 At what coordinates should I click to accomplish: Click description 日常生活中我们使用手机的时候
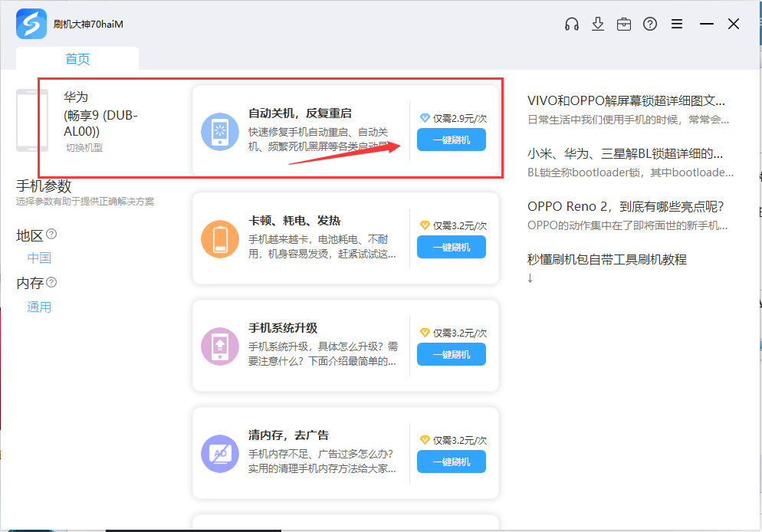(x=629, y=120)
